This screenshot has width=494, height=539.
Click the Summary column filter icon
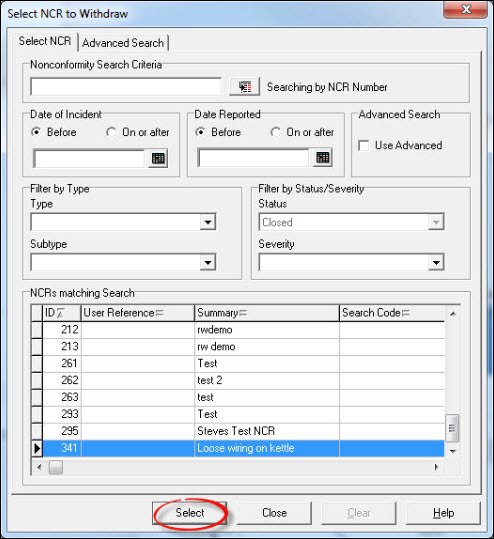tap(243, 313)
